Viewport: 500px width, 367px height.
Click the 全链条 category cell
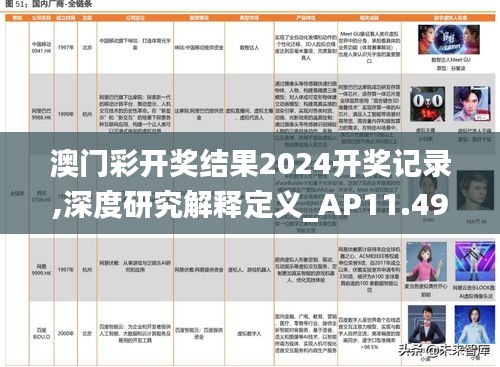17,193
